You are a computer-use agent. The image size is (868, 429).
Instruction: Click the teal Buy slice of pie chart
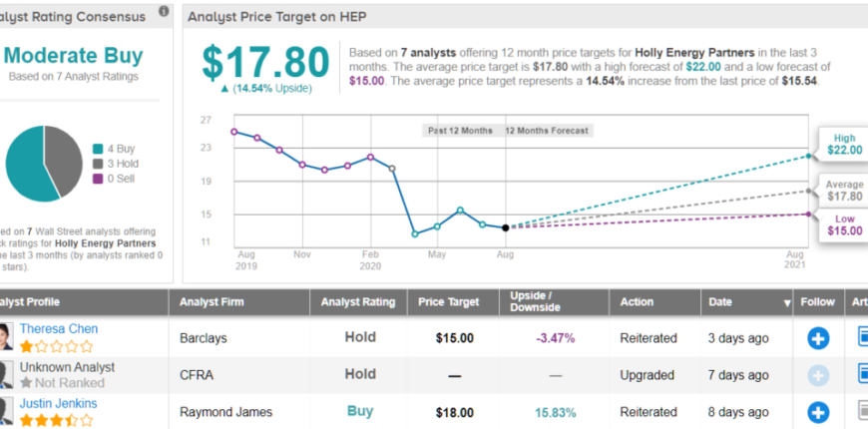pos(25,166)
